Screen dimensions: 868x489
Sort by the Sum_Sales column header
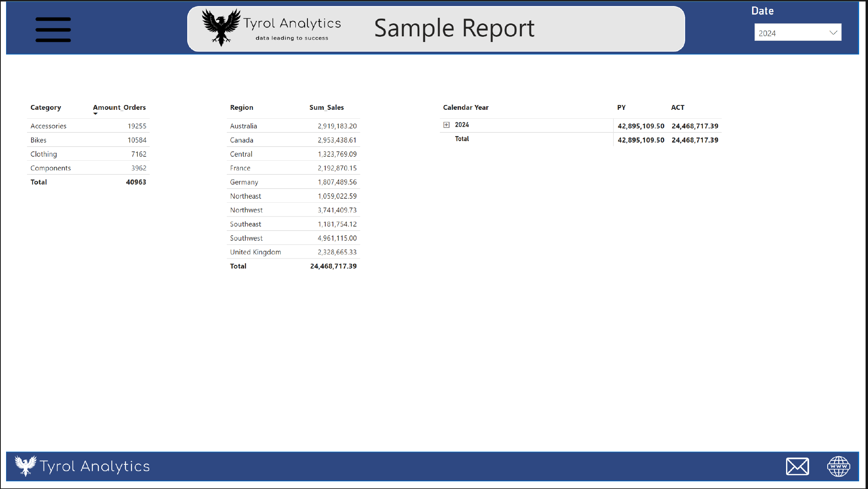coord(326,107)
